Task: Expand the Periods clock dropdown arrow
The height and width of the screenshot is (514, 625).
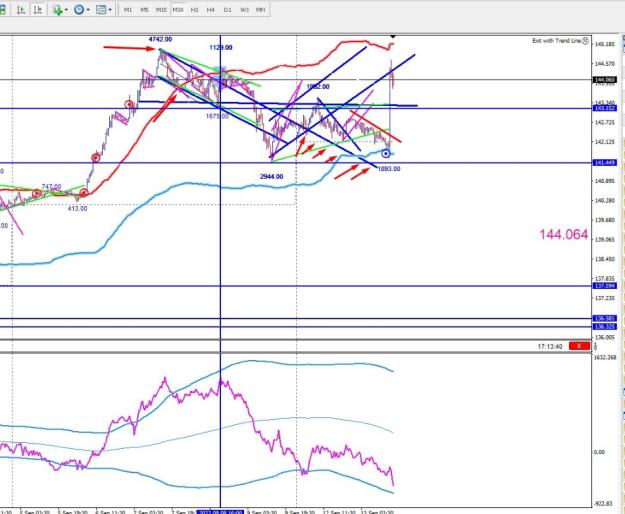Action: 88,10
